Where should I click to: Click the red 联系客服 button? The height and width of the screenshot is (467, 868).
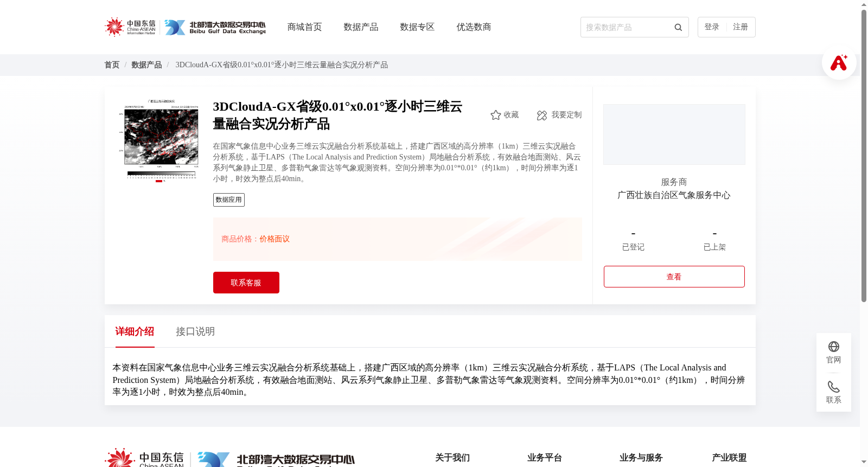click(x=246, y=283)
